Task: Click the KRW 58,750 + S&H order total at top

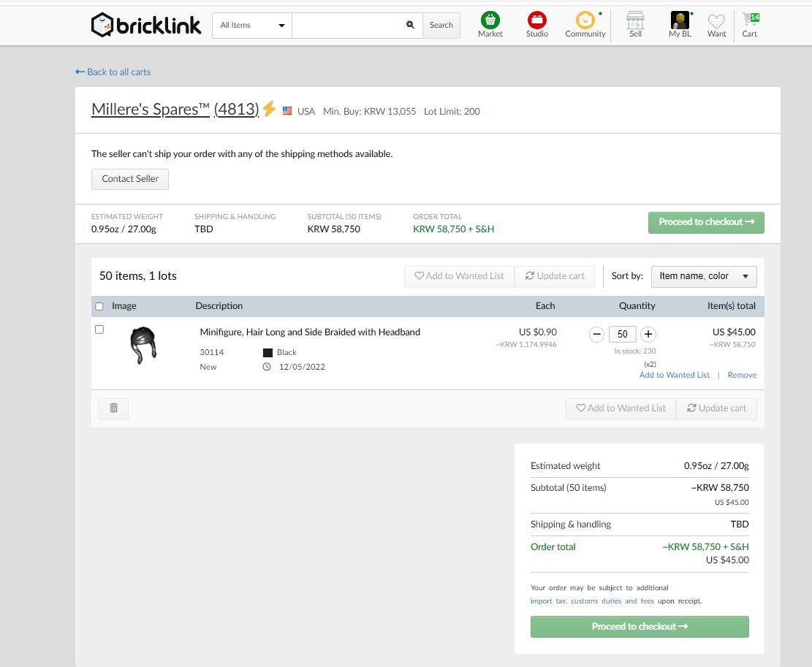Action: coord(453,229)
